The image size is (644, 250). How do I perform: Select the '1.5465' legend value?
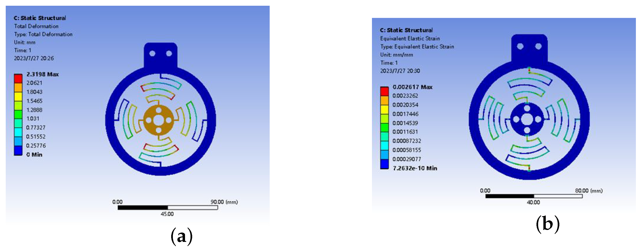pyautogui.click(x=35, y=101)
